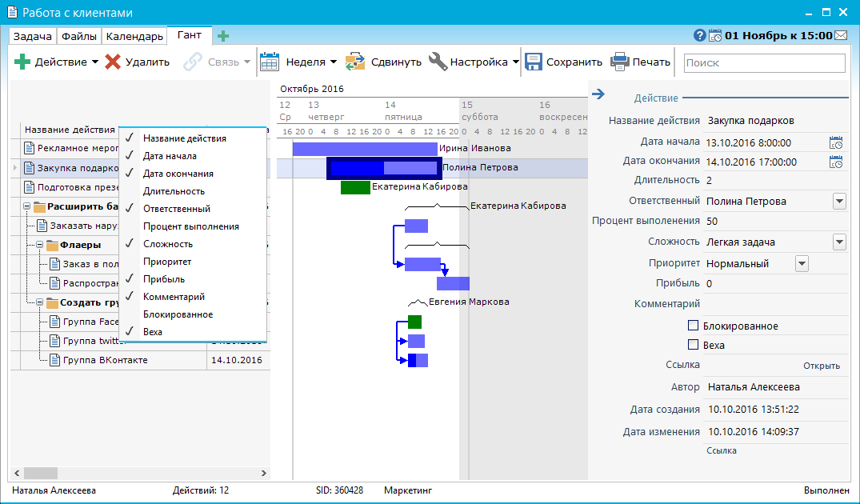Click the envelope mail icon
860x504 pixels.
pyautogui.click(x=841, y=36)
